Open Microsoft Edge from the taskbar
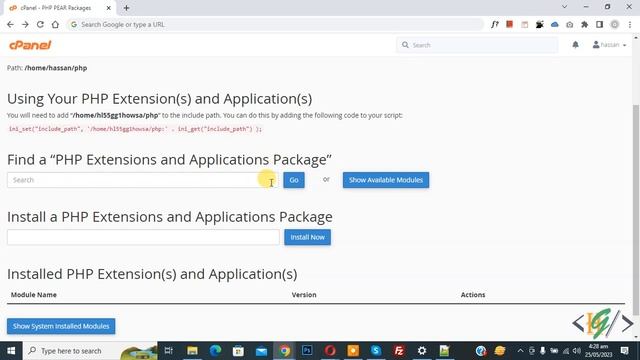The image size is (640, 360). pyautogui.click(x=216, y=351)
